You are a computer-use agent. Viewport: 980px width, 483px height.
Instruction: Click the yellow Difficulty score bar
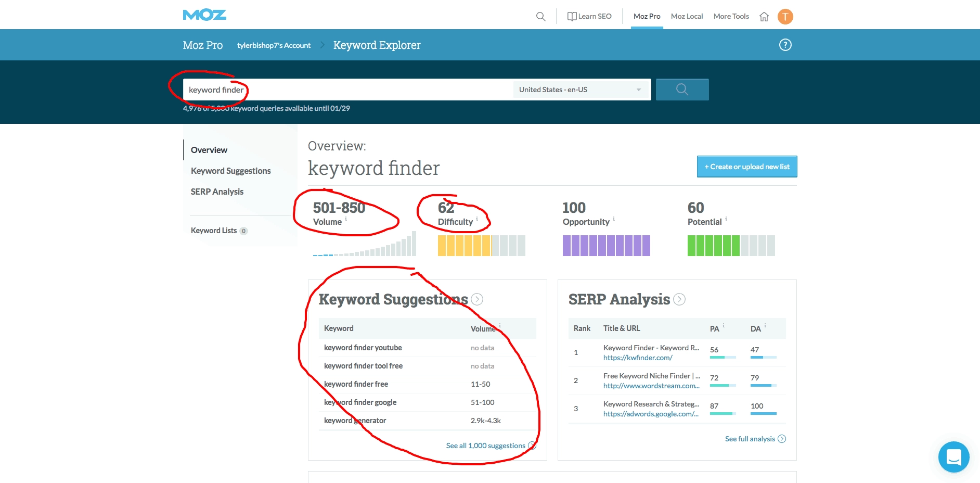tap(482, 246)
